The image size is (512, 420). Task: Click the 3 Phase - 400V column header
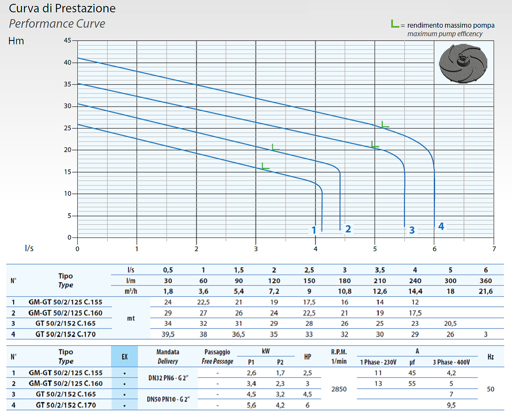click(451, 362)
